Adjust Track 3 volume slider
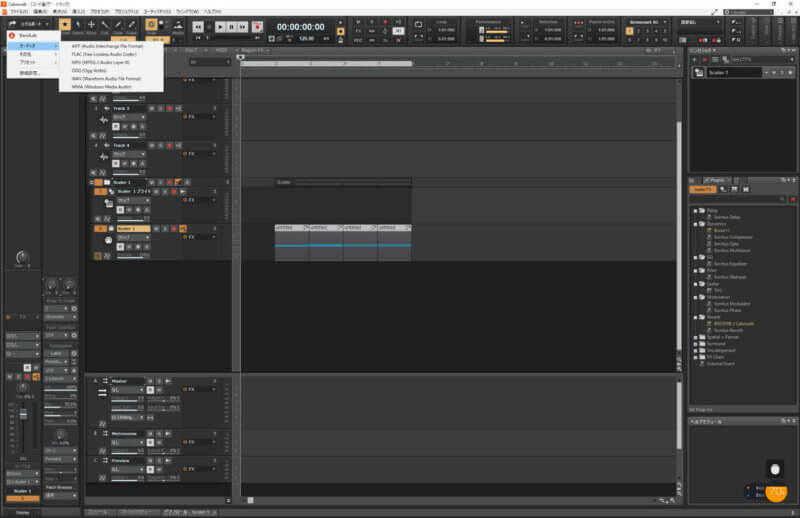This screenshot has height=518, width=800. pos(129,135)
